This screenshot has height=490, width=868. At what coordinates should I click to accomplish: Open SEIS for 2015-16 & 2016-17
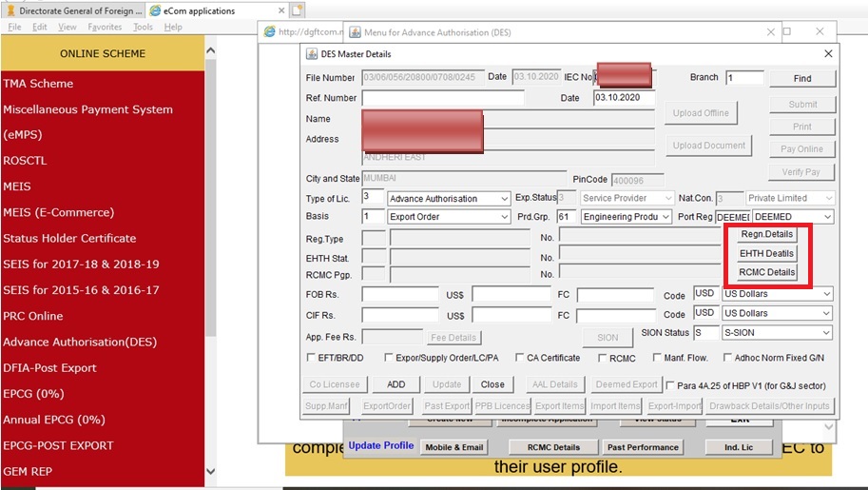tap(81, 290)
